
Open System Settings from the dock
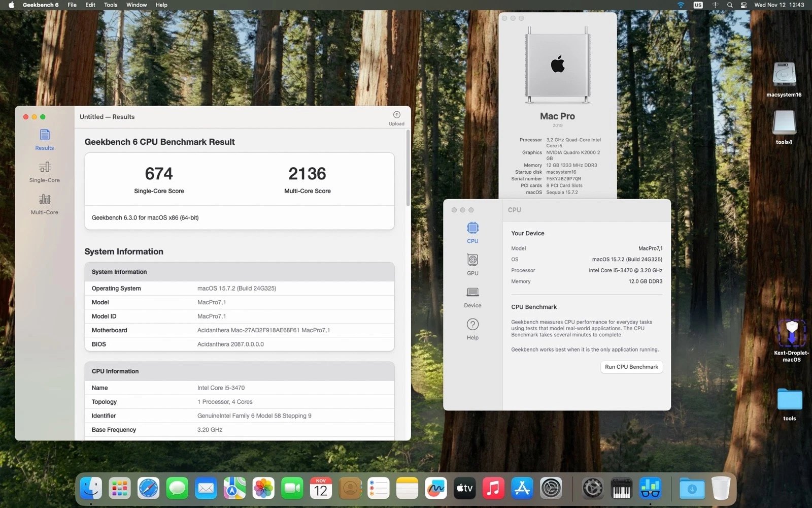(x=551, y=489)
